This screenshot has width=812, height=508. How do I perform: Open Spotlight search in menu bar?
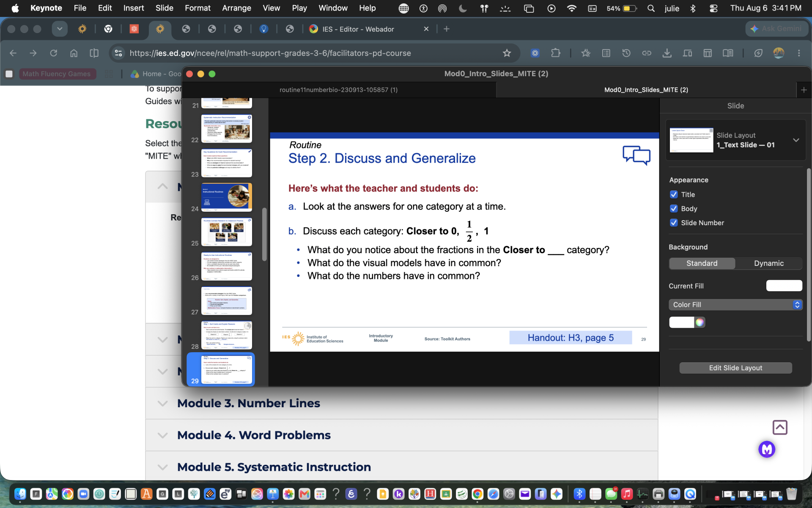pyautogui.click(x=651, y=8)
